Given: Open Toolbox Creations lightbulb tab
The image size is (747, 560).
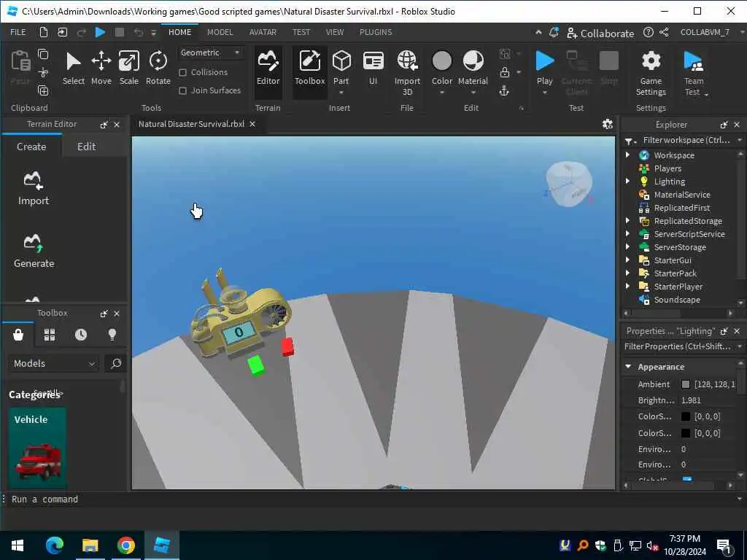Looking at the screenshot, I should pyautogui.click(x=112, y=335).
